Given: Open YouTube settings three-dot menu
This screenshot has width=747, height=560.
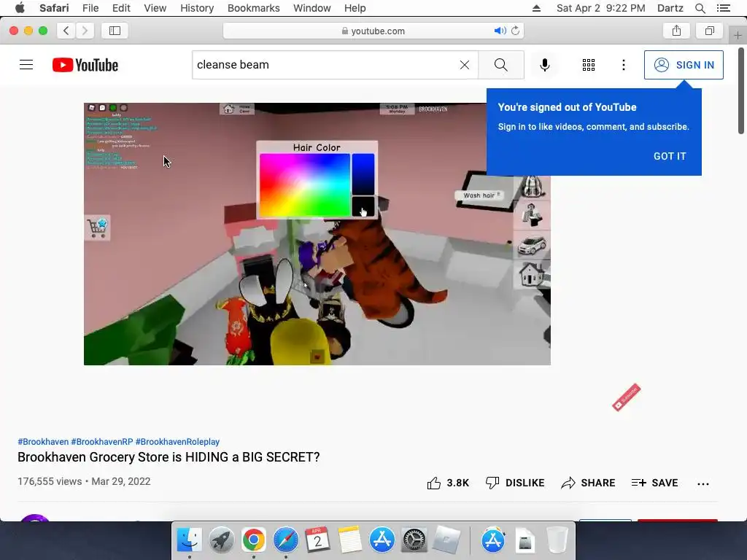Looking at the screenshot, I should click(x=623, y=65).
